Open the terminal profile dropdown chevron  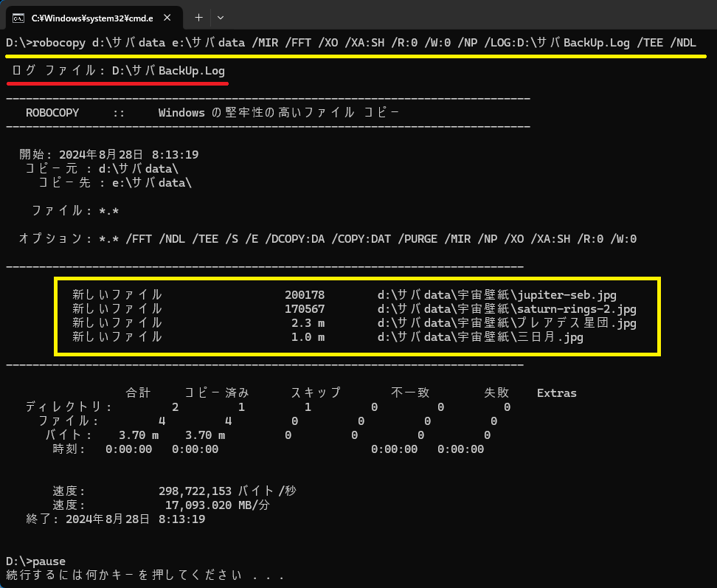point(221,18)
